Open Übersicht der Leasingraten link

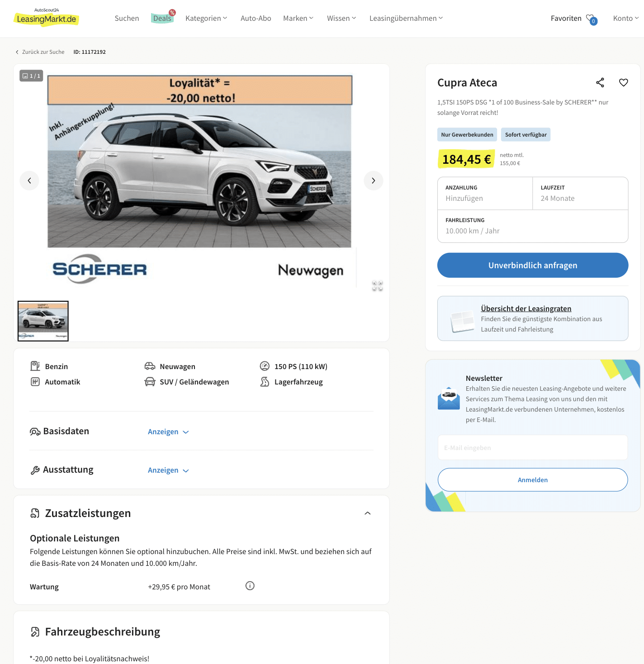[x=526, y=308]
